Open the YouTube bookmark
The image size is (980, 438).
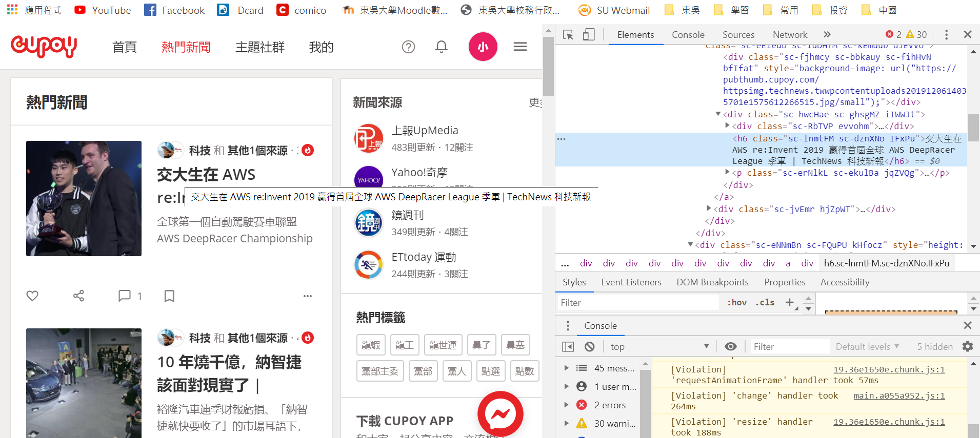103,10
